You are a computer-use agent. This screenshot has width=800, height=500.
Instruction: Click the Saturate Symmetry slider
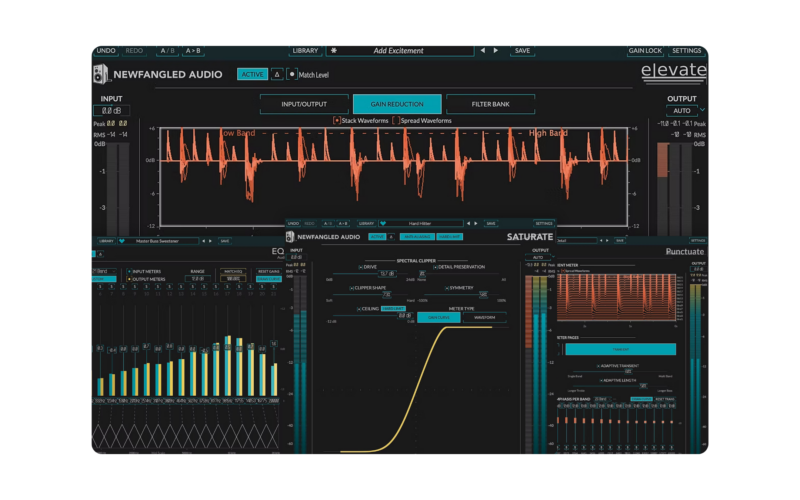pos(460,295)
